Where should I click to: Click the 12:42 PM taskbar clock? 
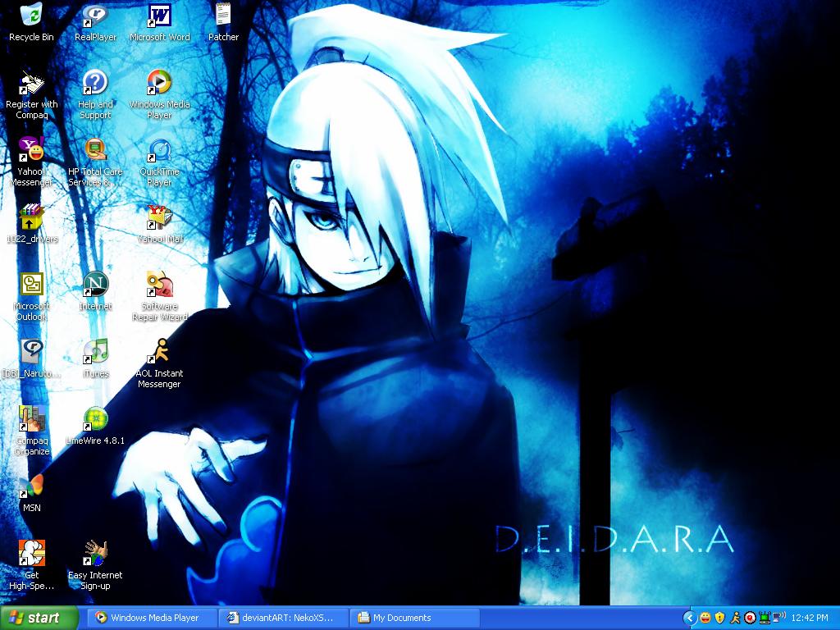pyautogui.click(x=810, y=619)
